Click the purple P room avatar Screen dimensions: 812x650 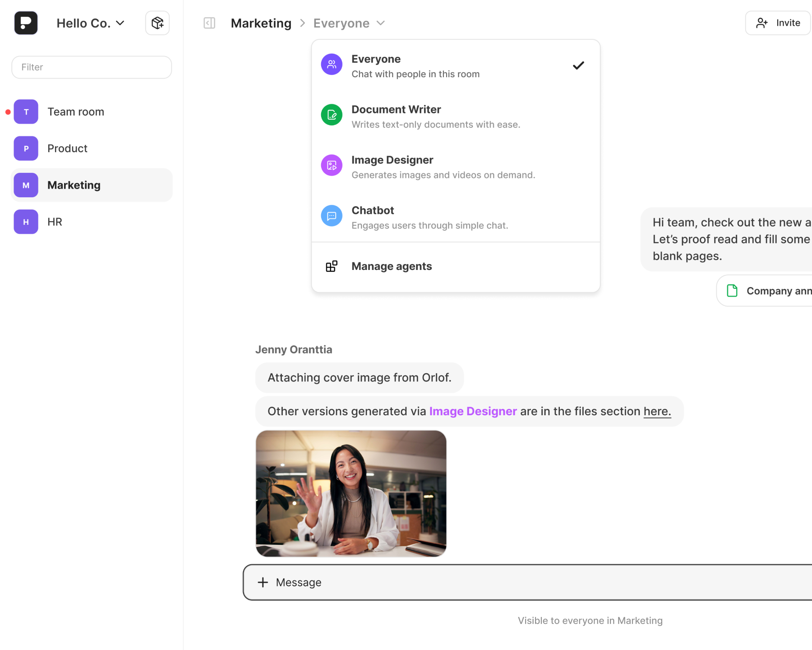coord(26,149)
